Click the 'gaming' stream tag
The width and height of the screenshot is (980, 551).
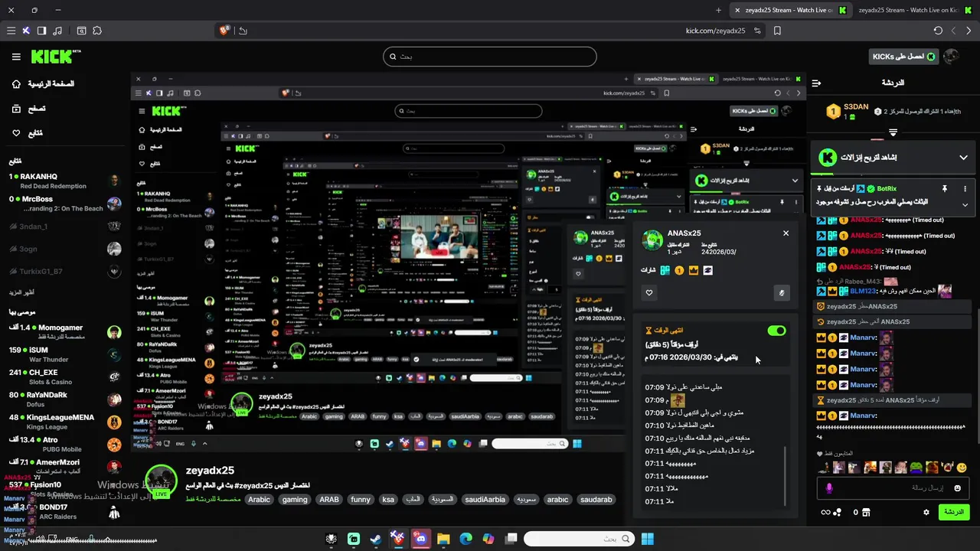tap(294, 500)
